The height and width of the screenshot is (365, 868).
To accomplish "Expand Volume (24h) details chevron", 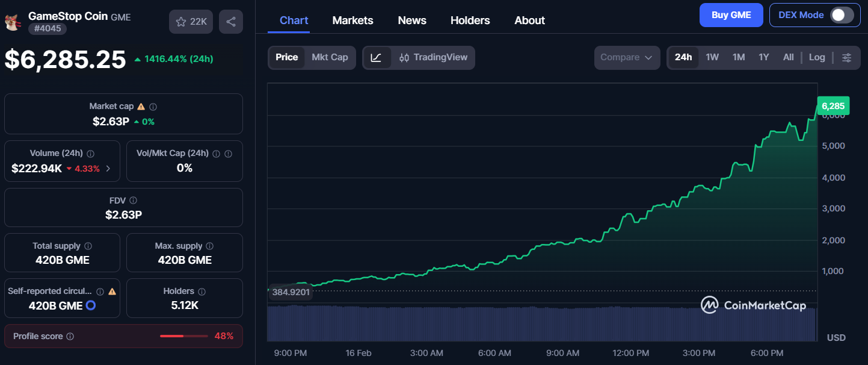I will click(x=108, y=169).
